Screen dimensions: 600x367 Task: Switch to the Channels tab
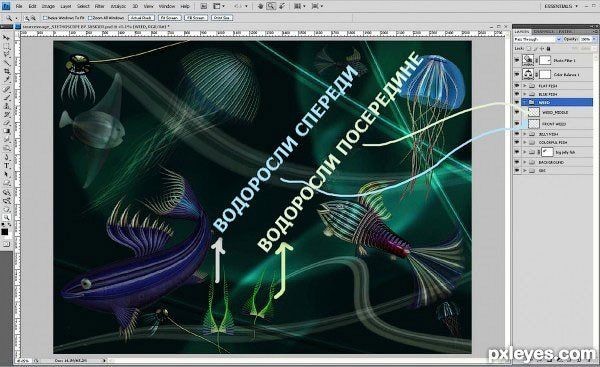[543, 31]
